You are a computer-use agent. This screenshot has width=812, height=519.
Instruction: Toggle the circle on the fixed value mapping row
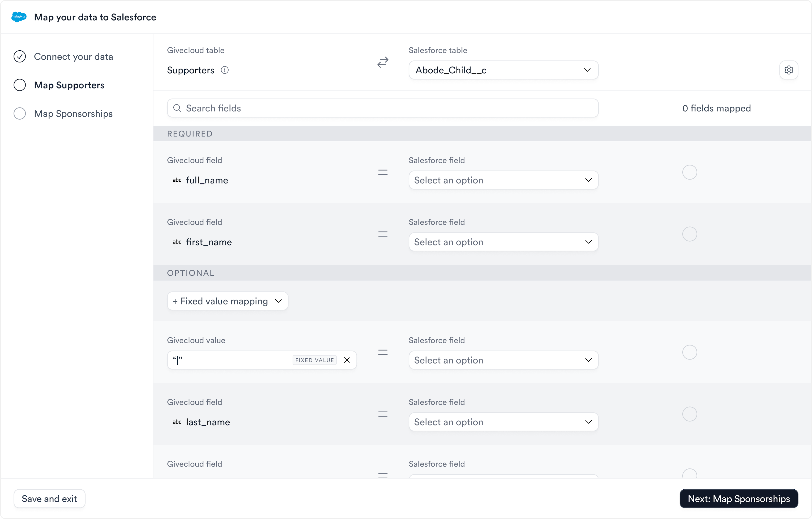click(690, 352)
